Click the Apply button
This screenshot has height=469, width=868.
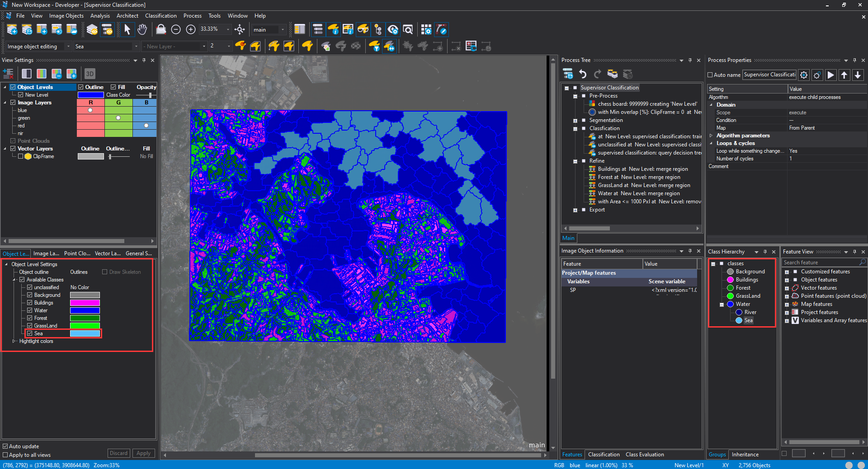click(x=143, y=453)
